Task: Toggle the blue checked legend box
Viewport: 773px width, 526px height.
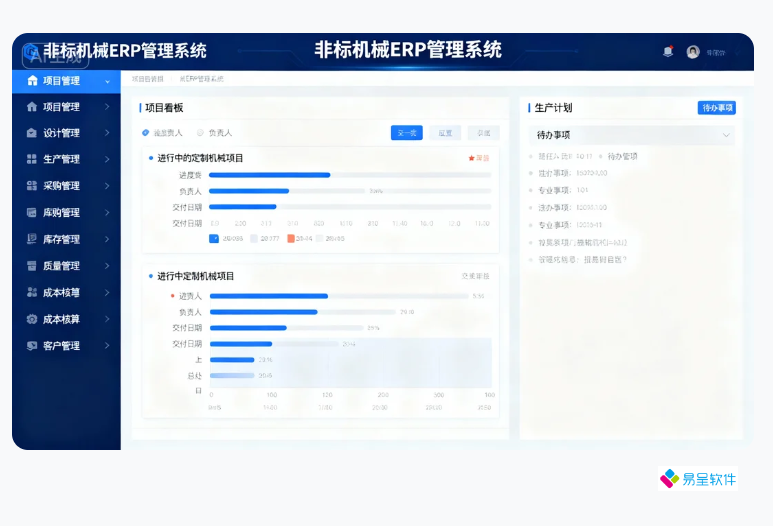Action: pyautogui.click(x=214, y=239)
